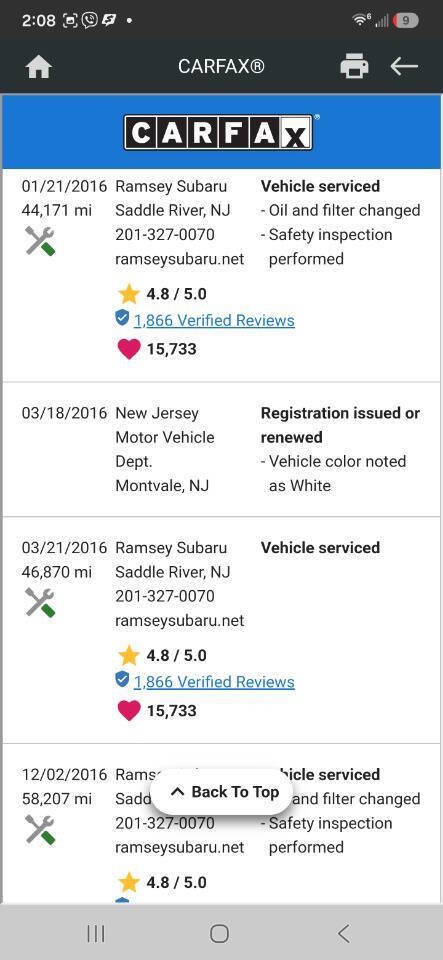Tap the Back To Top button
The width and height of the screenshot is (443, 960).
pos(223,792)
